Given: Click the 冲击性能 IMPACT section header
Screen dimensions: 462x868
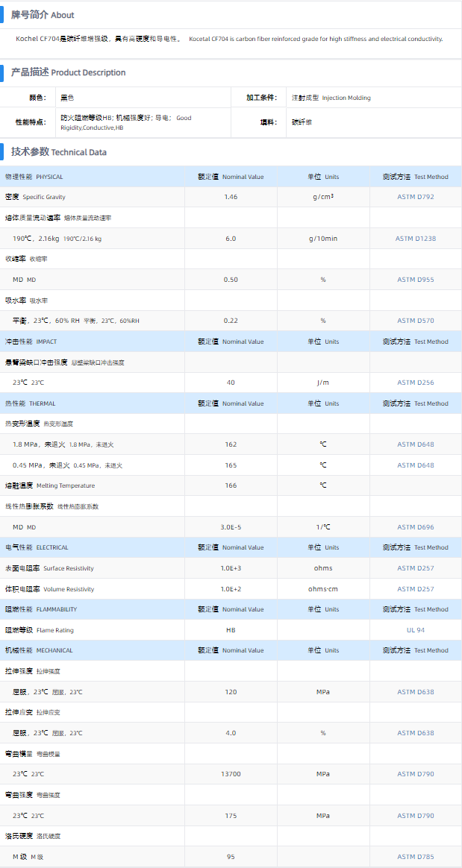Looking at the screenshot, I should coord(31,342).
